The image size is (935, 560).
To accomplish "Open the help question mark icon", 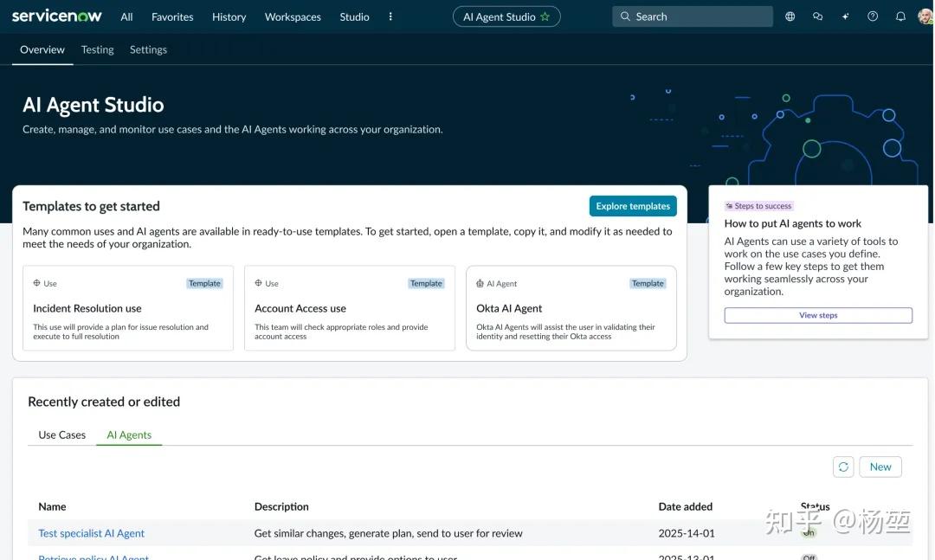I will (x=873, y=16).
